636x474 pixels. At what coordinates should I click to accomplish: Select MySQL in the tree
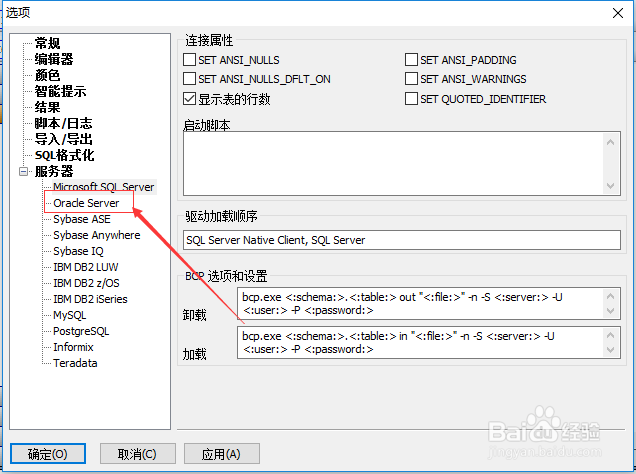(69, 315)
